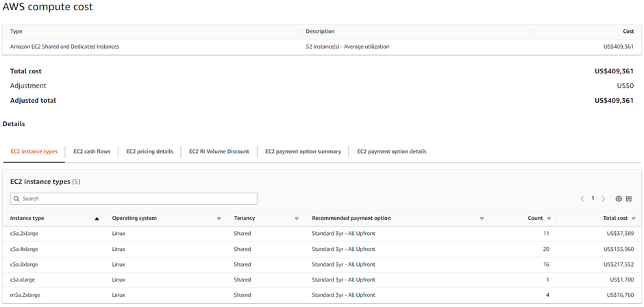
Task: Click the Instance type column header
Action: point(27,218)
